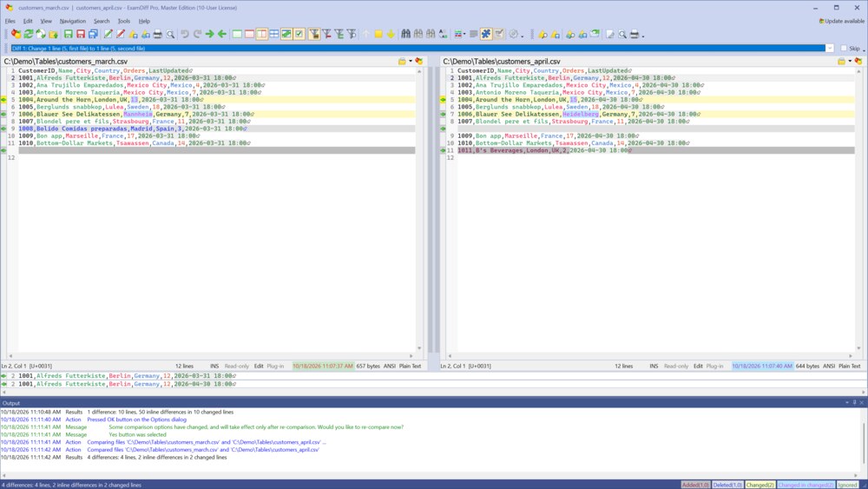Click the Output panel vertical scrollbar
The height and width of the screenshot is (489, 868).
[x=865, y=440]
